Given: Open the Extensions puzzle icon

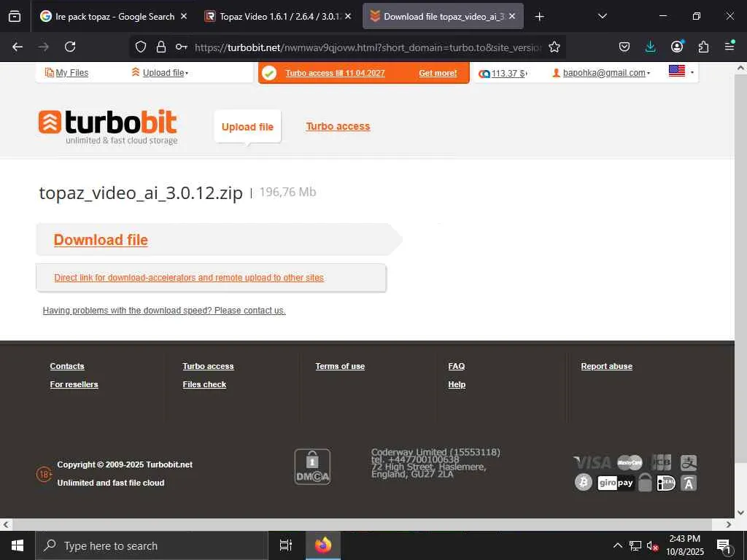Looking at the screenshot, I should [703, 47].
